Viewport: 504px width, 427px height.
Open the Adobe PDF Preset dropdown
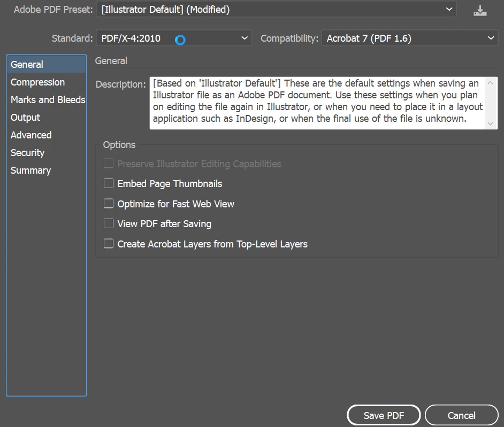[276, 10]
